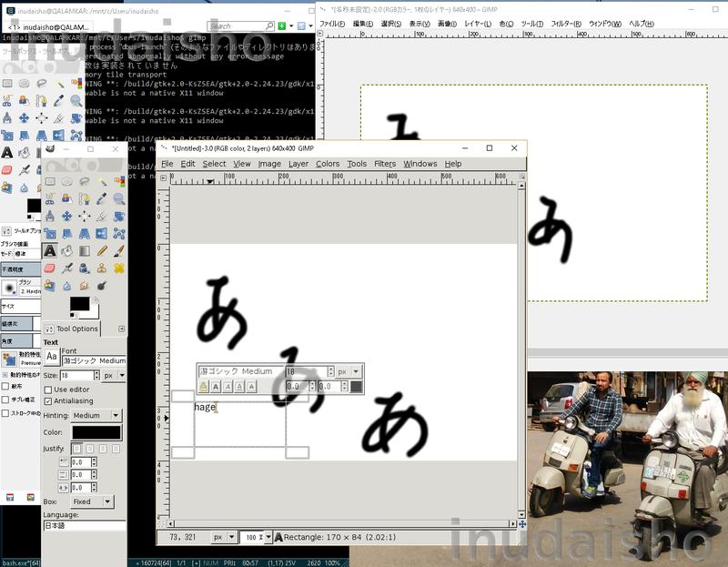Select the Crop tool in the front toolbox
Viewport: 728px width, 567px height.
(102, 217)
